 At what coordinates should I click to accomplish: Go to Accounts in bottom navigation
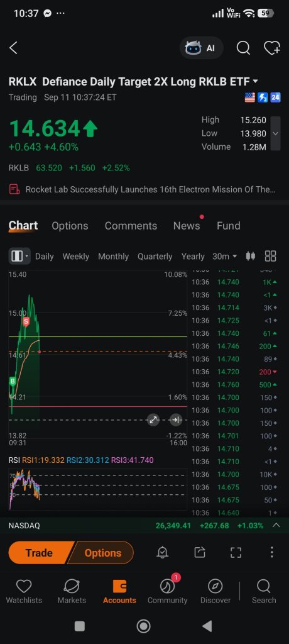(119, 592)
